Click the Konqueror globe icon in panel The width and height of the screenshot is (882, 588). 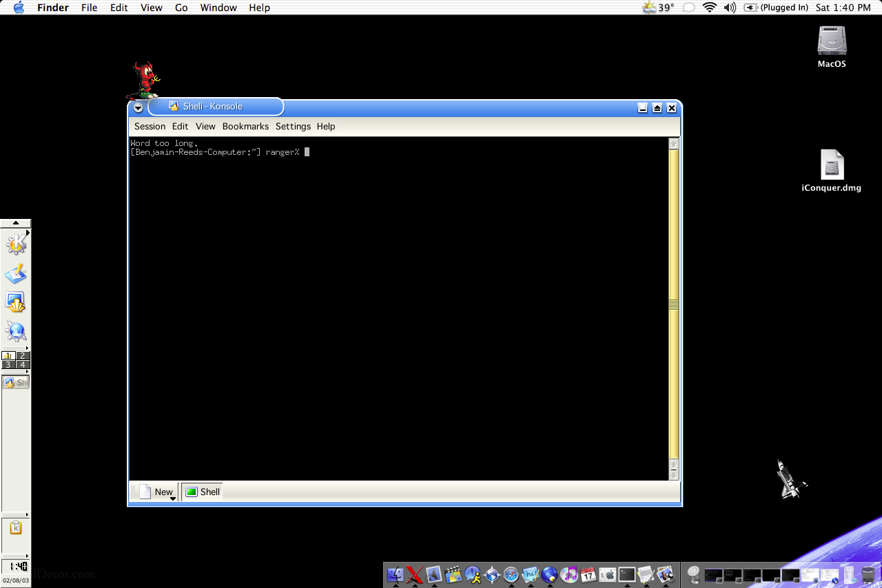(x=15, y=332)
